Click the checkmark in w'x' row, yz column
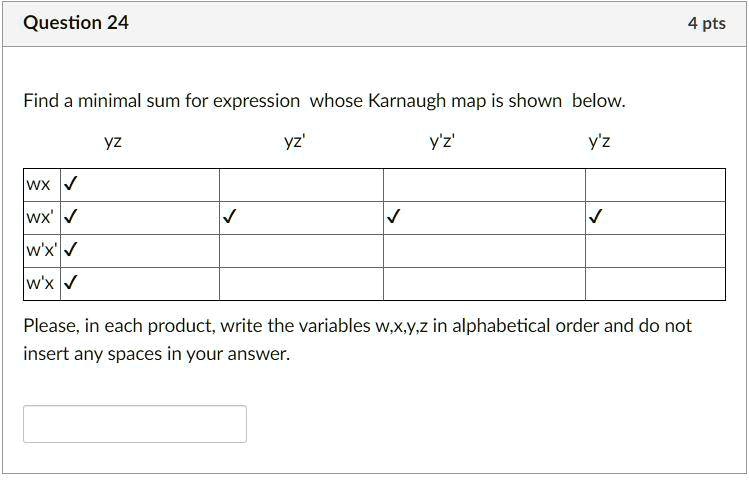 [70, 249]
